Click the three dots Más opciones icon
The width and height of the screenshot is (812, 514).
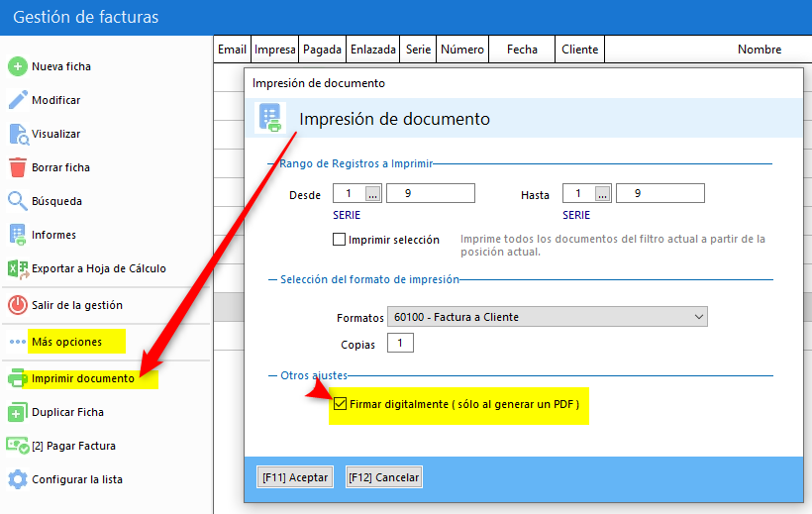[x=18, y=342]
